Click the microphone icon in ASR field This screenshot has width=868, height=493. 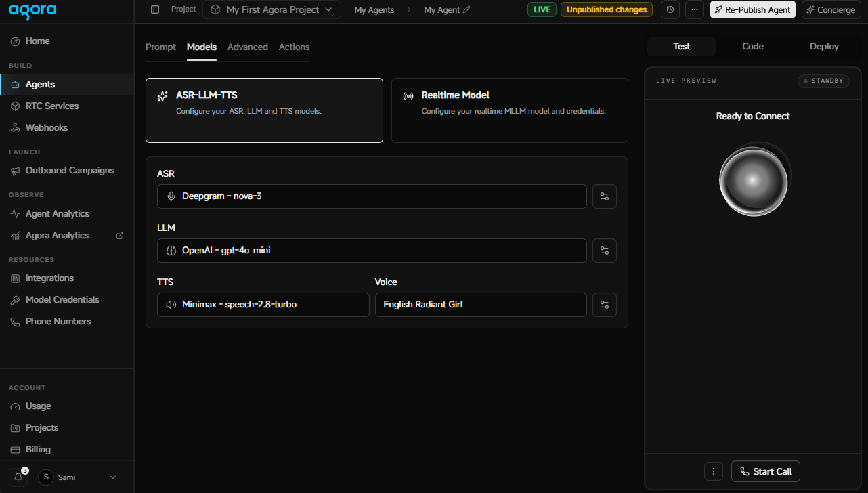tap(171, 196)
